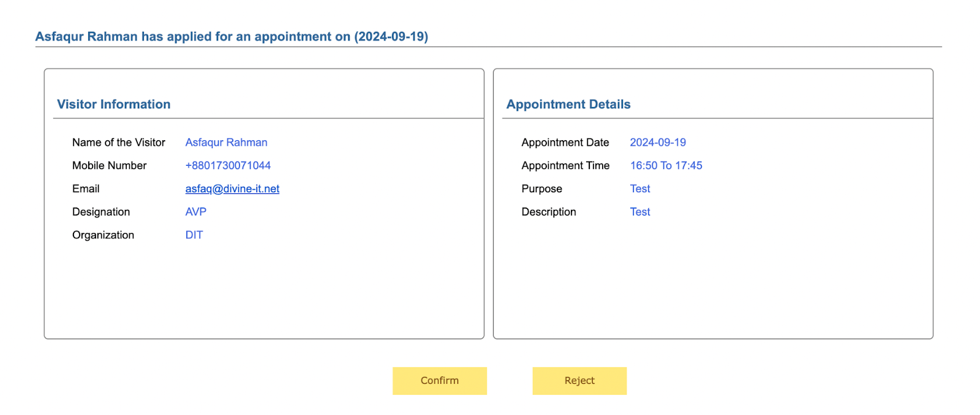Click the Visitor Information heading
Image resolution: width=980 pixels, height=415 pixels.
(x=114, y=105)
